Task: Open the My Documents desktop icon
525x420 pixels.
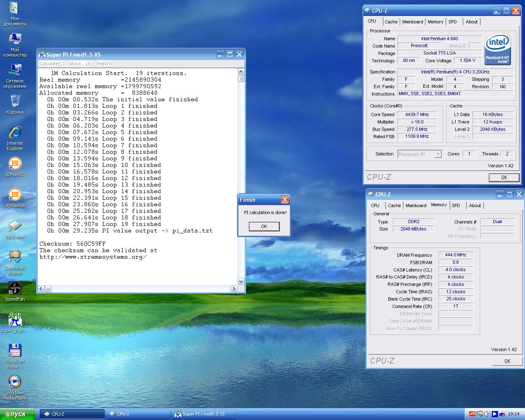Action: click(15, 14)
